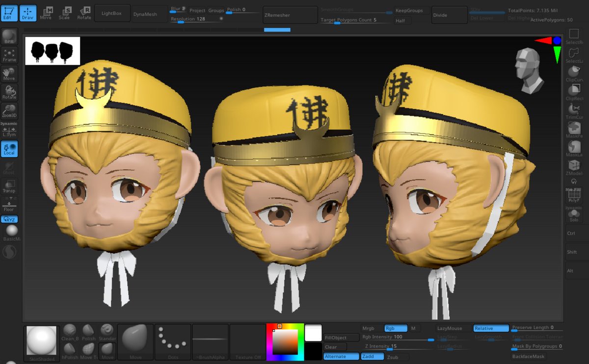Toggle Solo mode
The height and width of the screenshot is (364, 589).
573,215
